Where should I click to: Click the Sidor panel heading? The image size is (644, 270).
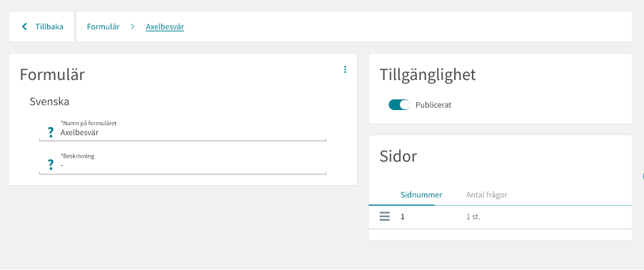click(x=398, y=156)
